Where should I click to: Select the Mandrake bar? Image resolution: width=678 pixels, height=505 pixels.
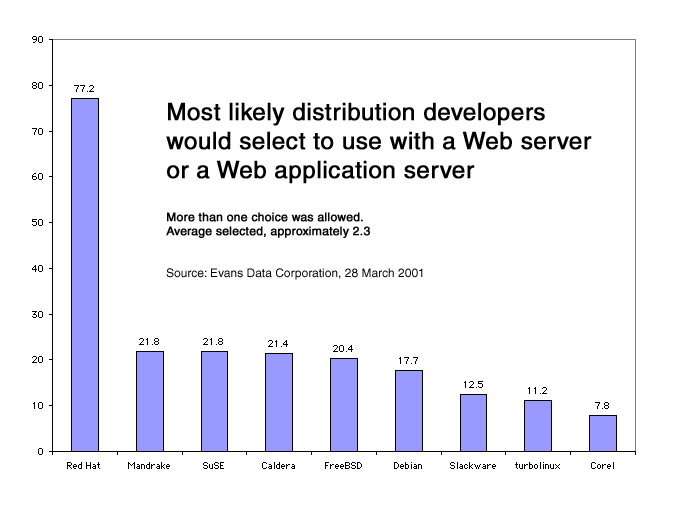(150, 401)
